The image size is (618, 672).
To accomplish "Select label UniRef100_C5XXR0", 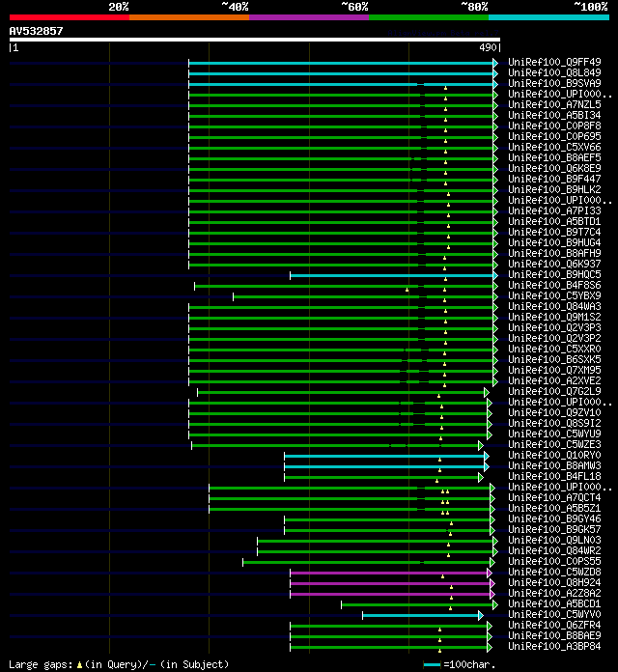I will (554, 349).
